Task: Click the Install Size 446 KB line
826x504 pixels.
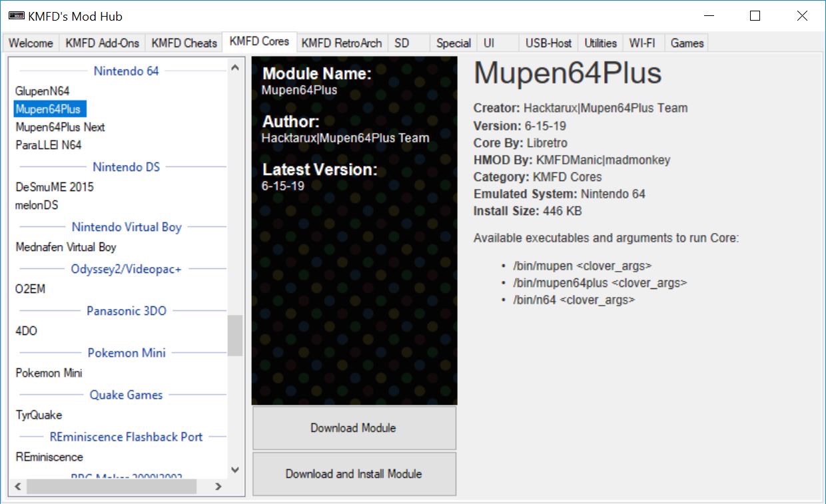Action: pyautogui.click(x=528, y=212)
